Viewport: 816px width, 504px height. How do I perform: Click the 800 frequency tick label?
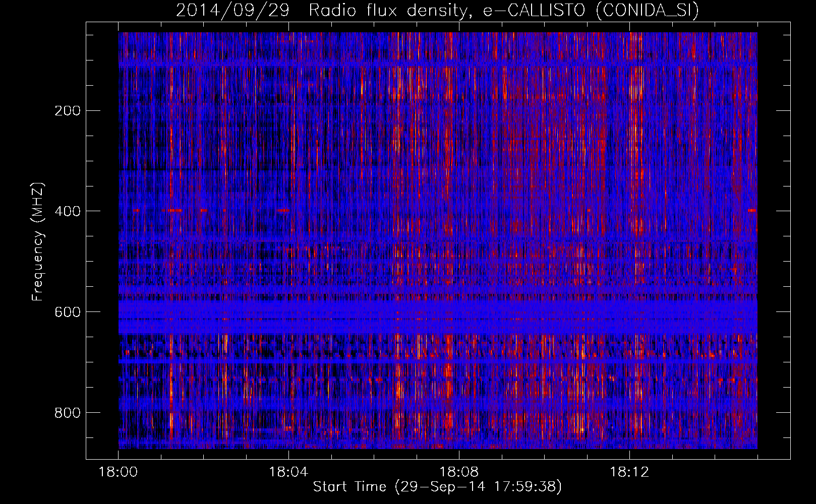(x=67, y=413)
